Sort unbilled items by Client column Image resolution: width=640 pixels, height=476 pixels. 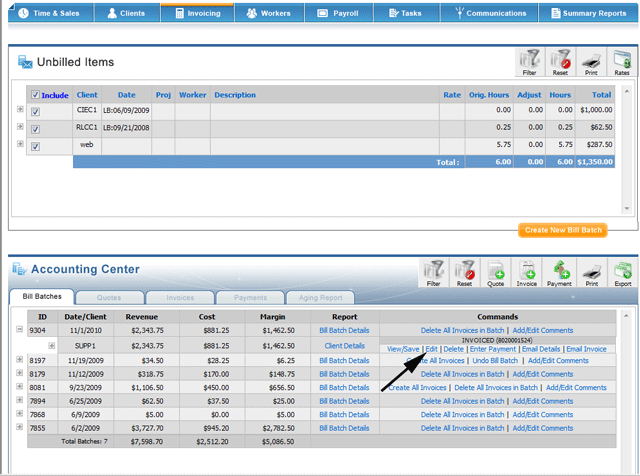point(87,95)
